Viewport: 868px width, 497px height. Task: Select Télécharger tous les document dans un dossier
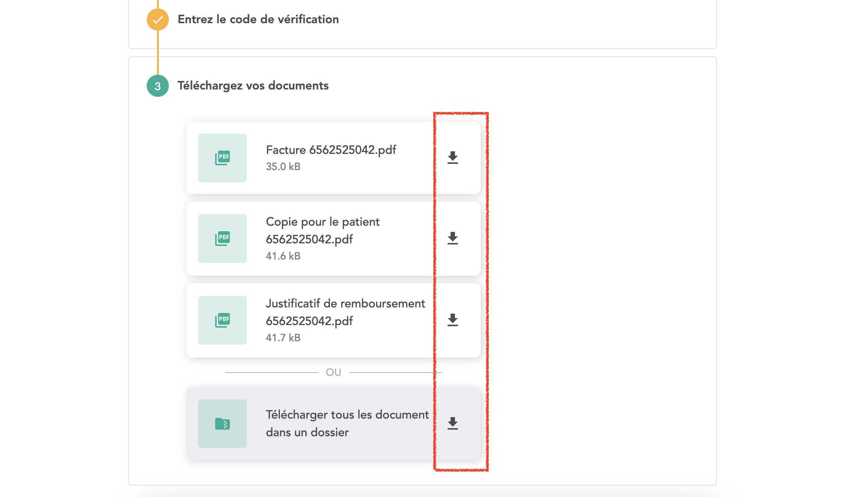coord(347,423)
